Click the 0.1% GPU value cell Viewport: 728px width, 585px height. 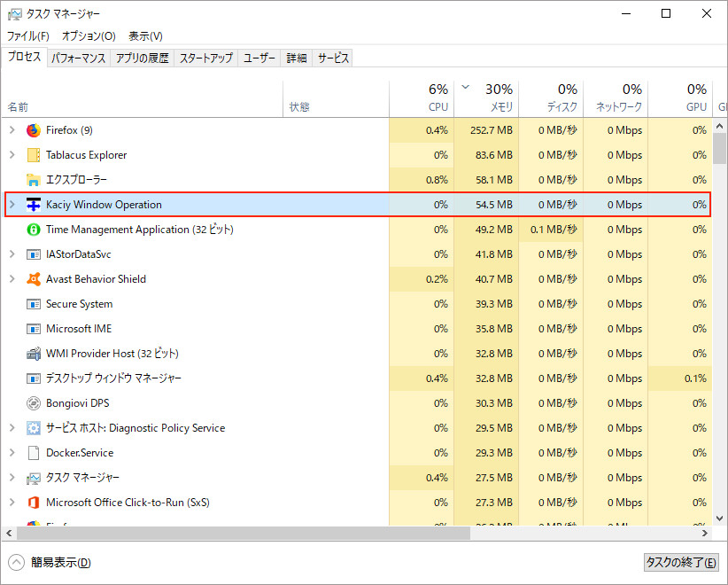tap(680, 378)
